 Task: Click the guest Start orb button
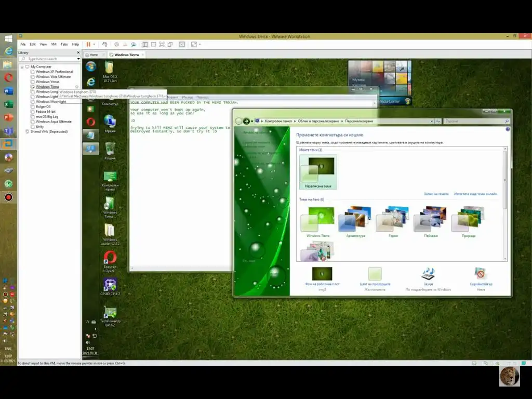point(90,66)
